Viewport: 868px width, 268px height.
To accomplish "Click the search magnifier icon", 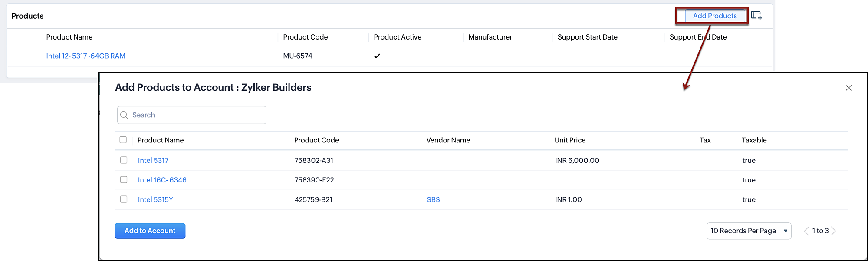I will pos(125,115).
